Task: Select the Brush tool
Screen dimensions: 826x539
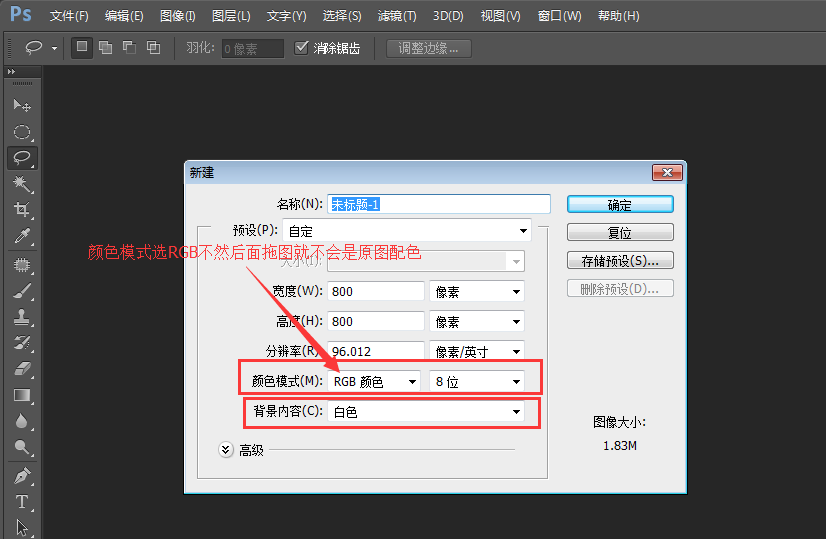Action: (x=21, y=291)
